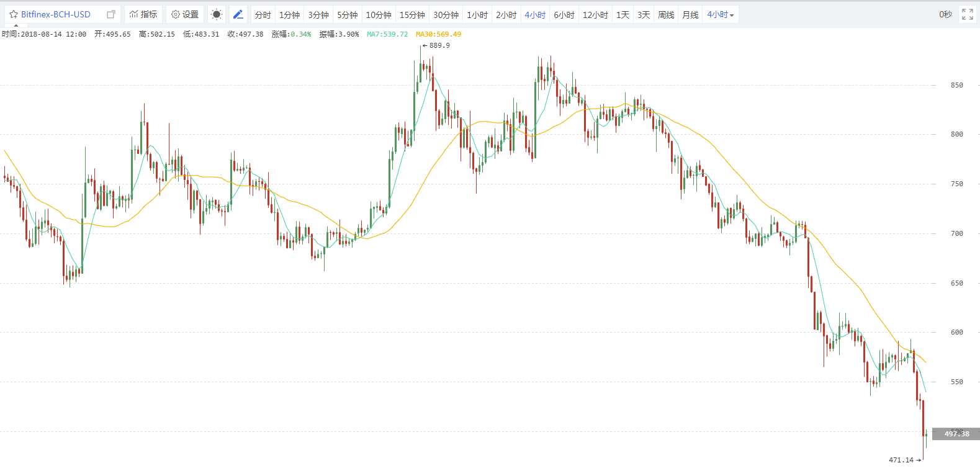
Task: Select the 10分钟 interval
Action: pos(379,15)
